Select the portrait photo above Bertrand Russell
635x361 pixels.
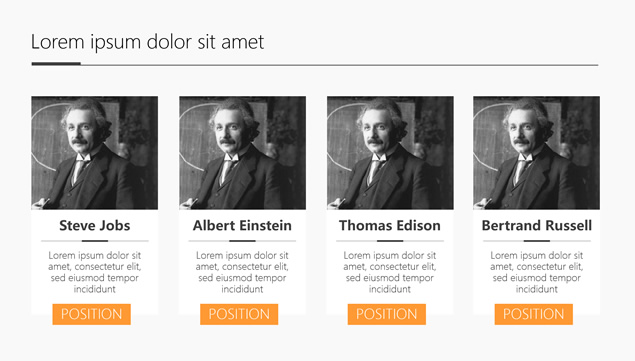pyautogui.click(x=537, y=153)
